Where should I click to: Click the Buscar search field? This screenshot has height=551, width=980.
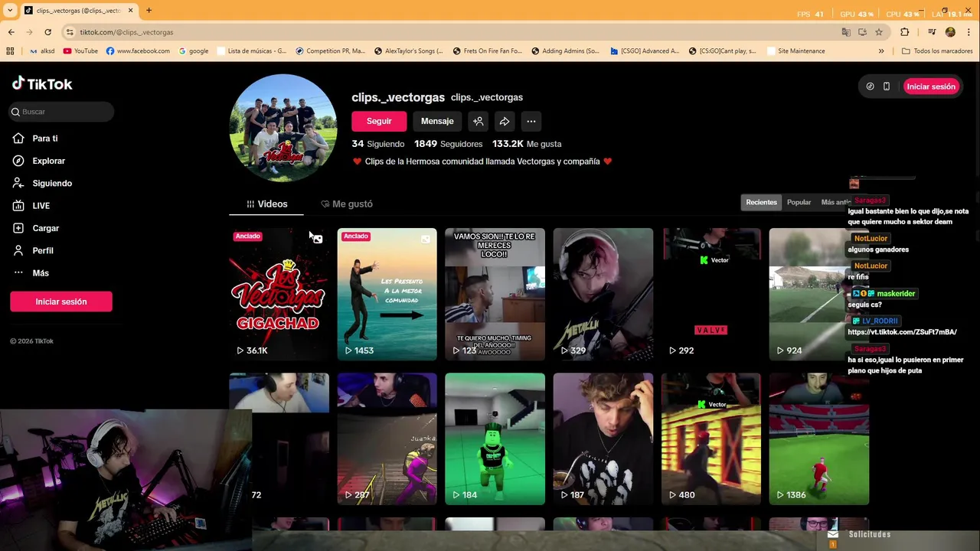point(61,112)
